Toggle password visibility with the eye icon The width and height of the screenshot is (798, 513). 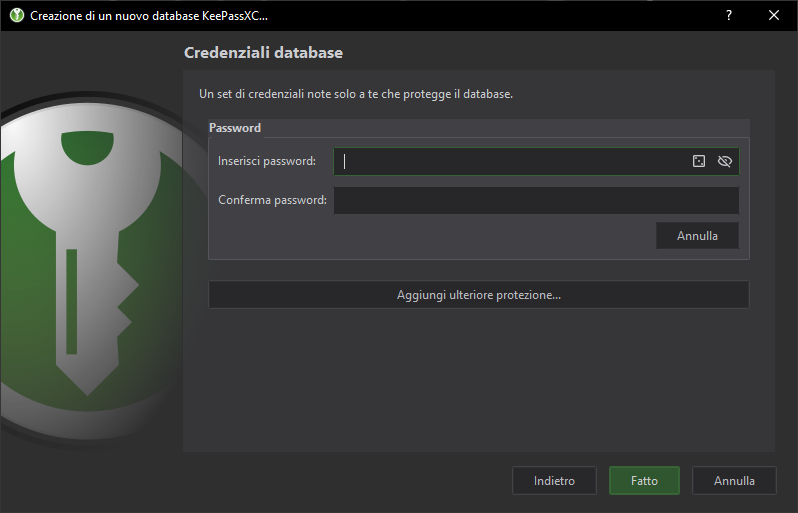click(725, 161)
